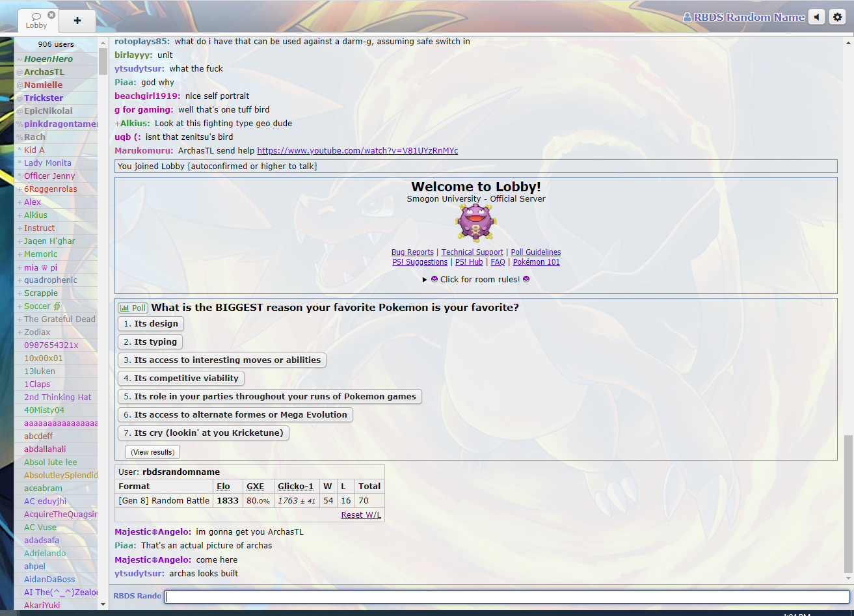Click the chat scrollbar up arrow
Screen dimensions: 854x616
point(847,42)
